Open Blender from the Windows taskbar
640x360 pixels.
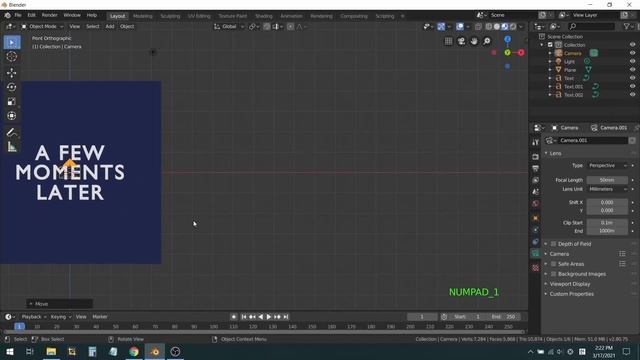155,351
